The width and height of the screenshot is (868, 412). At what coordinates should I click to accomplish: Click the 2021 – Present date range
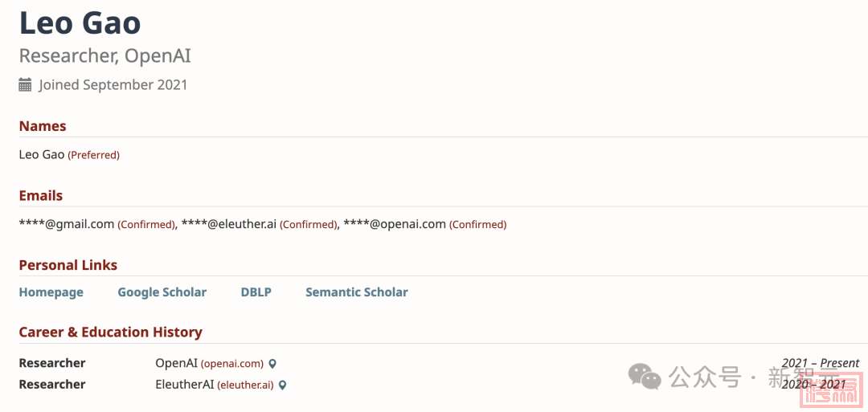point(820,363)
